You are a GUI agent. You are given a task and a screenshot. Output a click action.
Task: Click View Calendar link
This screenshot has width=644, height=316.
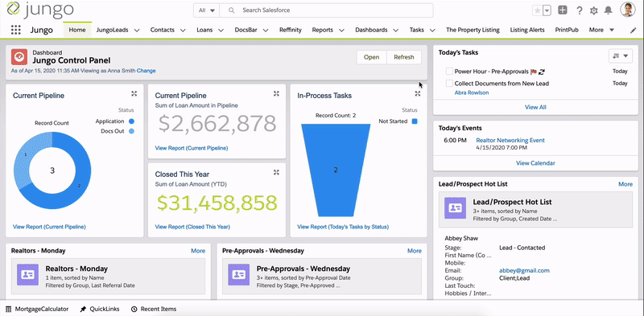tap(535, 163)
